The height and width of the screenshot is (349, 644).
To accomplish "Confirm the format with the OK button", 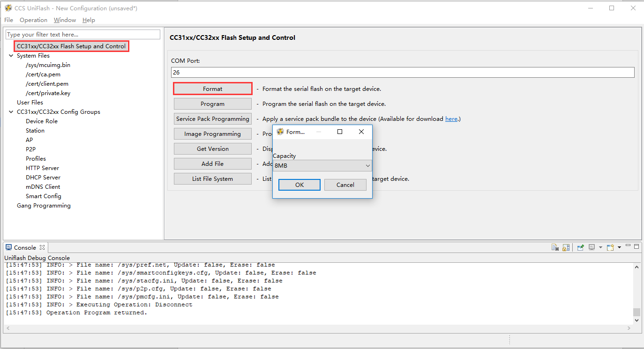I will (x=300, y=185).
